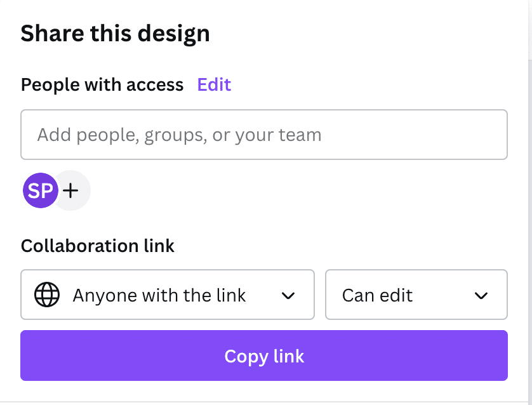Screen dimensions: 532x405
Task: Click the "Can edit" text label
Action: tap(377, 295)
